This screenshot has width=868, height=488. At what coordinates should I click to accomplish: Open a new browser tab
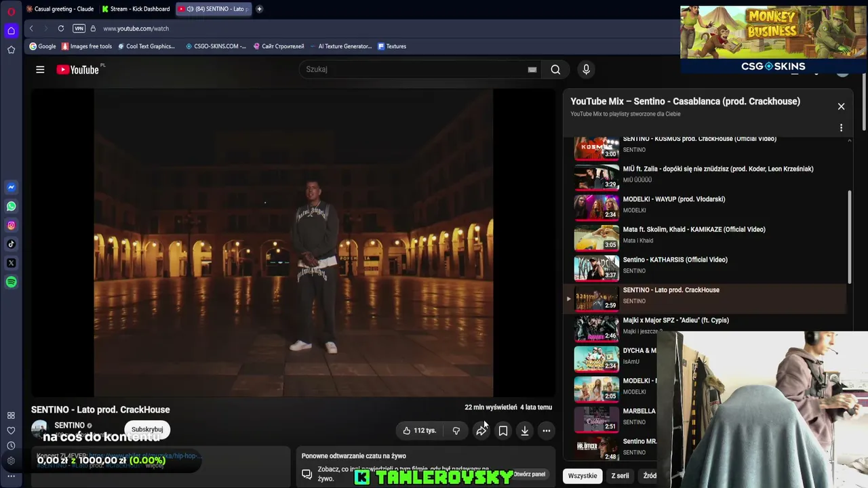pos(260,9)
